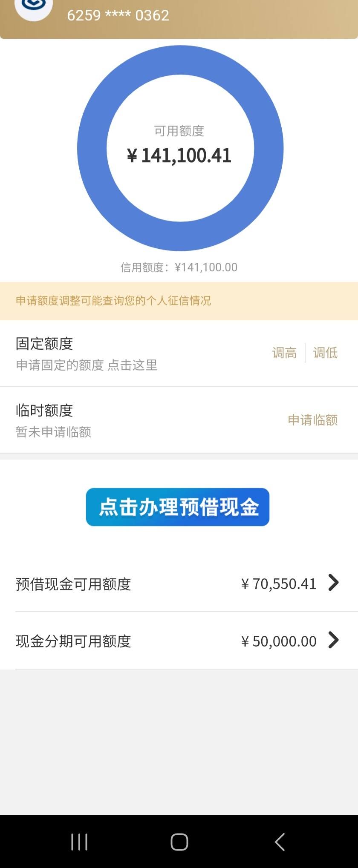Screen dimensions: 358x868
Task: Tap 调高 to raise fixed limit
Action: tap(284, 353)
